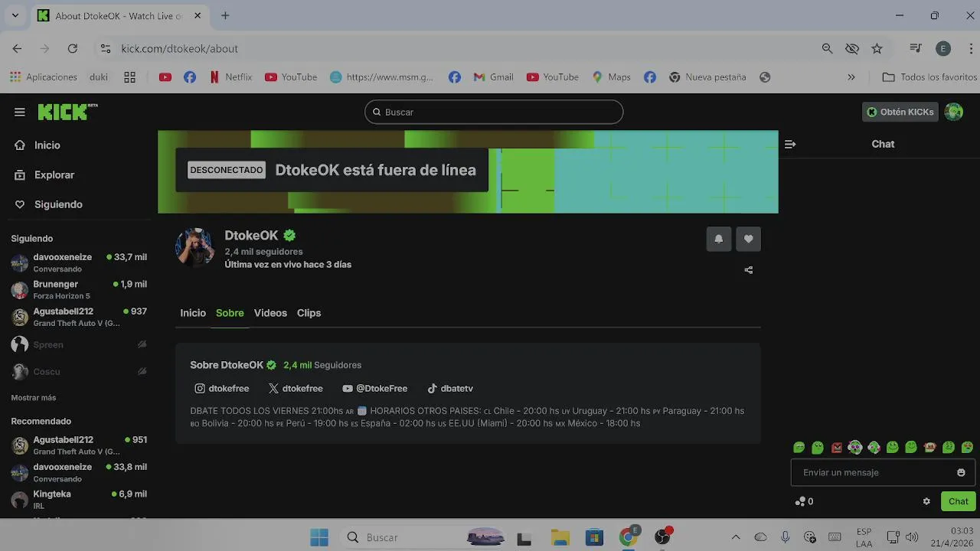Open the YouTube @DtokeFree link
Screen dimensions: 980x551
[375, 388]
